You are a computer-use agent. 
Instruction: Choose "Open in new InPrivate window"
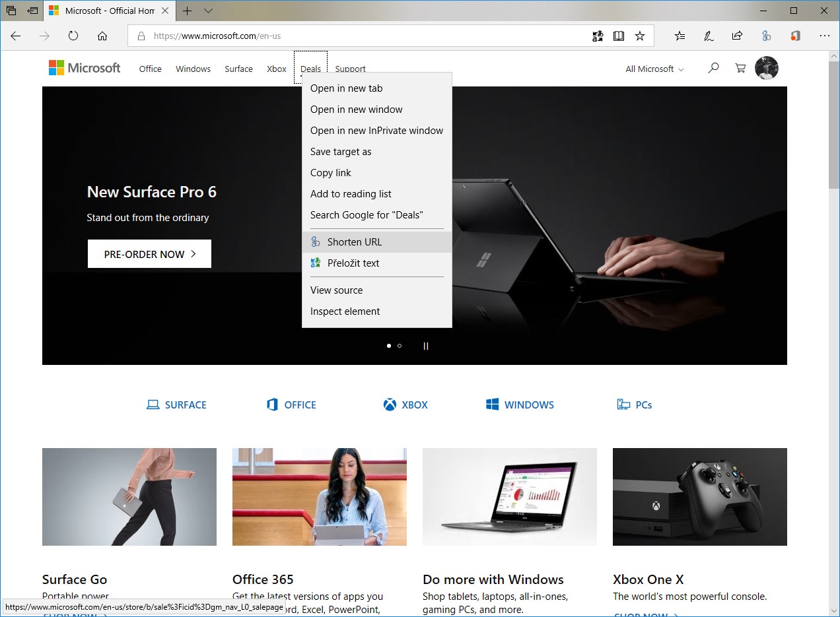click(377, 131)
